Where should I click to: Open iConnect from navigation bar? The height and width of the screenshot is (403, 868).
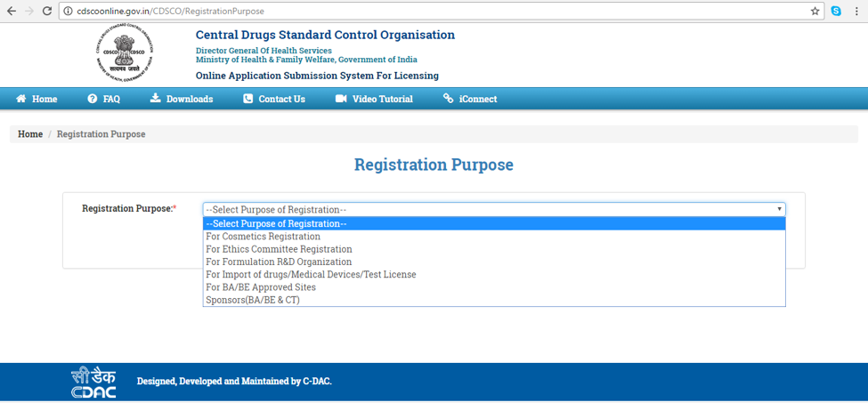point(470,99)
